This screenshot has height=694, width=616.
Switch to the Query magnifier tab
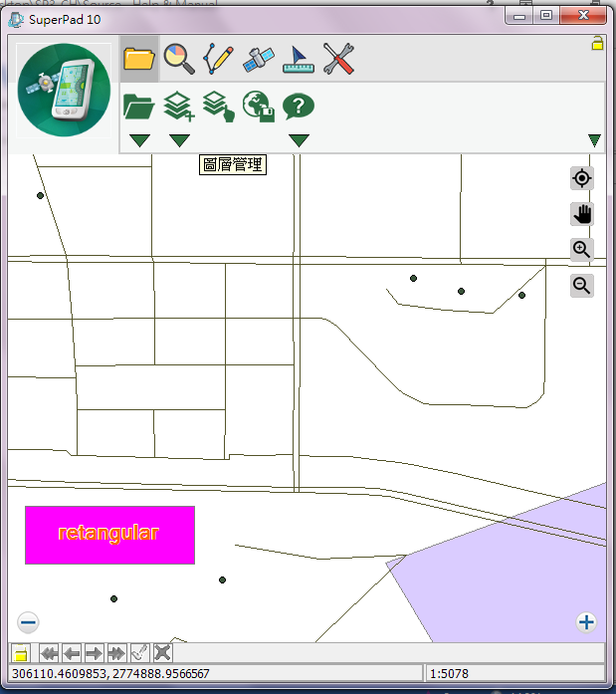[179, 59]
